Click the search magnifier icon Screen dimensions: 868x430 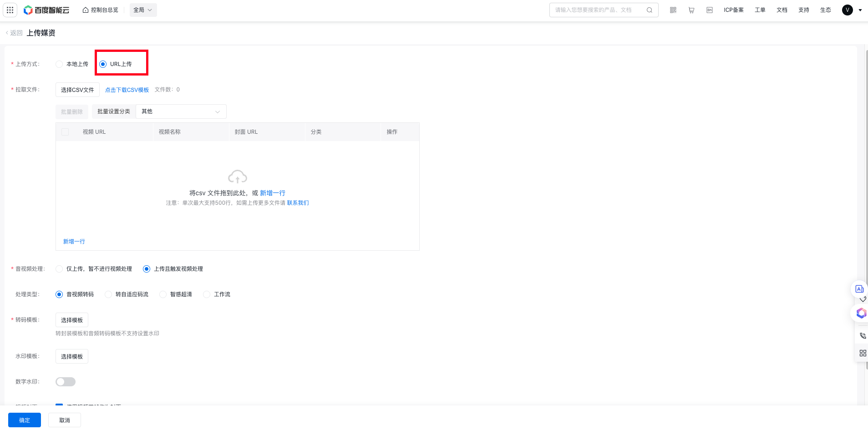click(650, 10)
